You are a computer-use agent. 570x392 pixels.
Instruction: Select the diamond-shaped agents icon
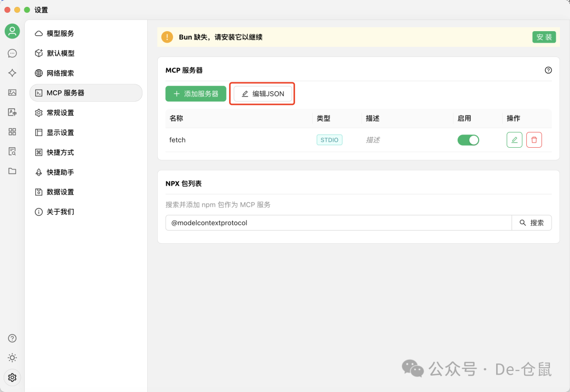point(12,73)
